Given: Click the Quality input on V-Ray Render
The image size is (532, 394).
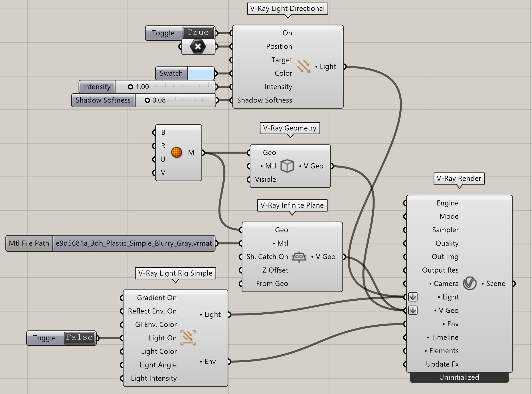Looking at the screenshot, I should 447,243.
